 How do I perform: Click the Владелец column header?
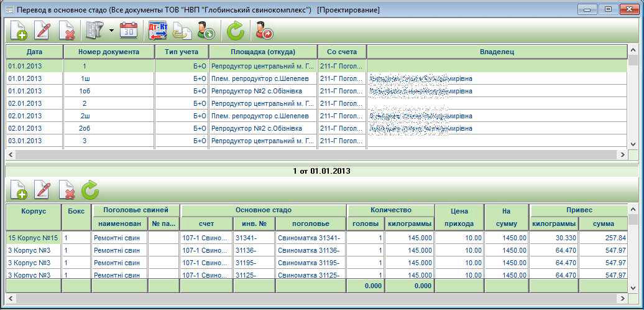[x=497, y=52]
